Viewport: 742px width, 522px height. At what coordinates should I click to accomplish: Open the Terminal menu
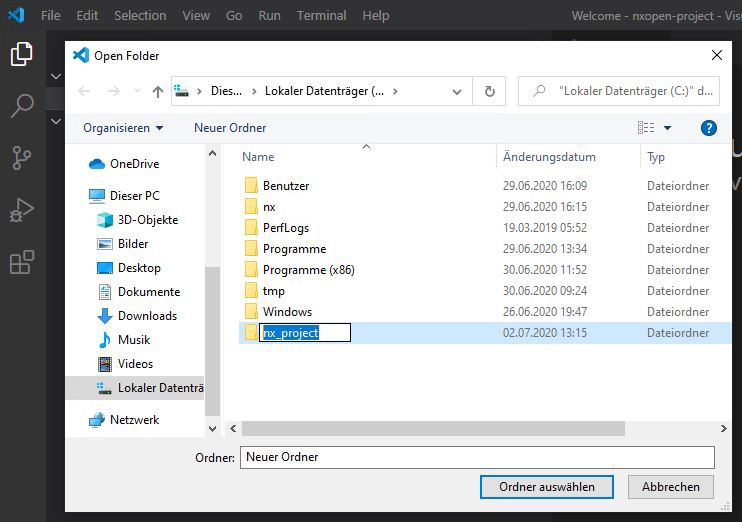tap(321, 16)
